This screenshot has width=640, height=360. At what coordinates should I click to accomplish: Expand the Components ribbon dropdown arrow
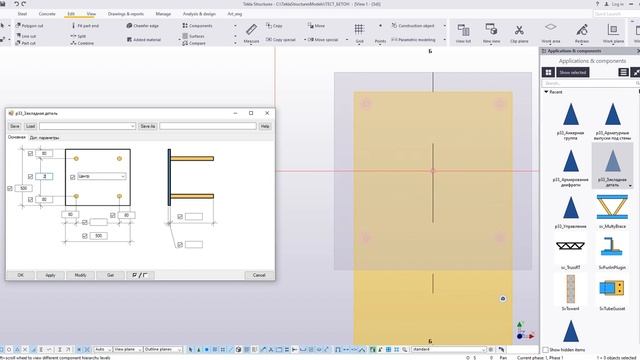tap(235, 26)
